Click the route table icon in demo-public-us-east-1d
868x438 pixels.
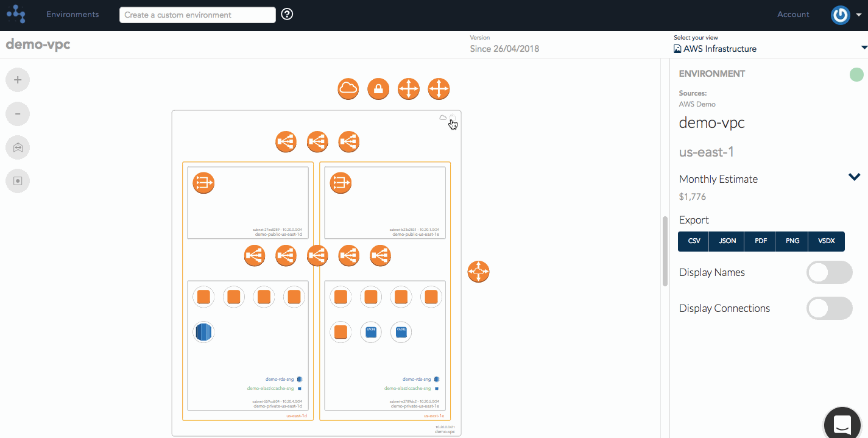(x=203, y=183)
